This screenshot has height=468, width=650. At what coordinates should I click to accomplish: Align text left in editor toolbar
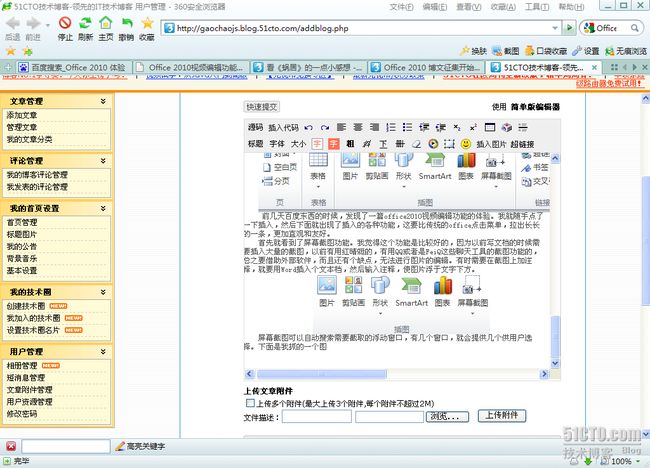[341, 127]
